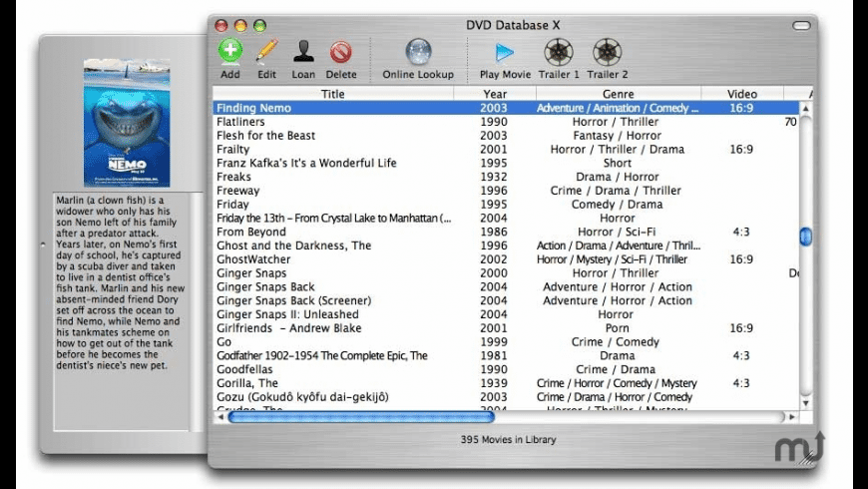Play Trailer 1 film reel
868x489 pixels.
558,52
